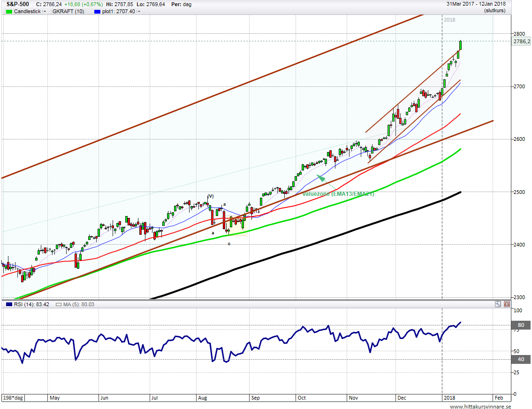The height and width of the screenshot is (409, 532).
Task: Click the Jun label on time axis
Action: click(x=104, y=398)
